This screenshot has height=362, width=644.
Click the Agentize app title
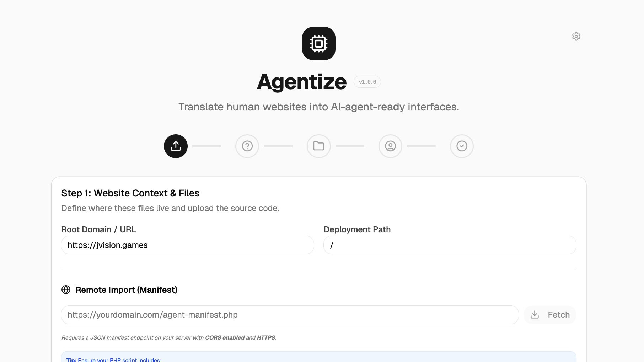[x=302, y=82]
